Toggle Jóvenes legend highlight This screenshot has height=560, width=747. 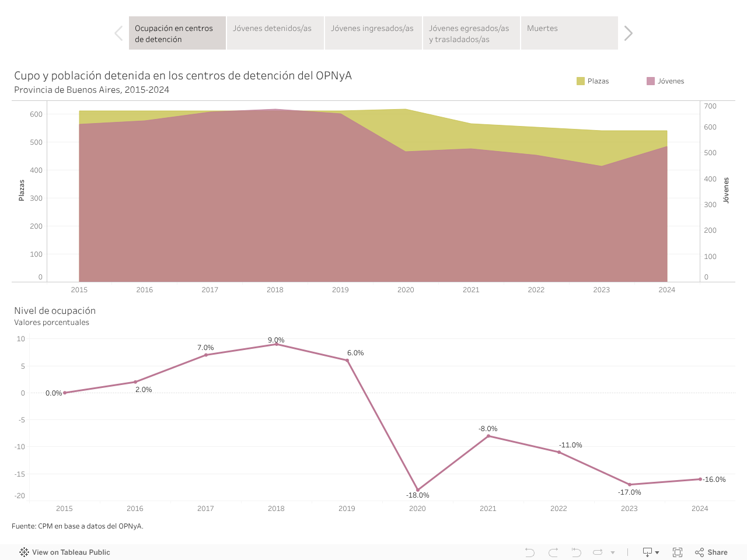[651, 81]
